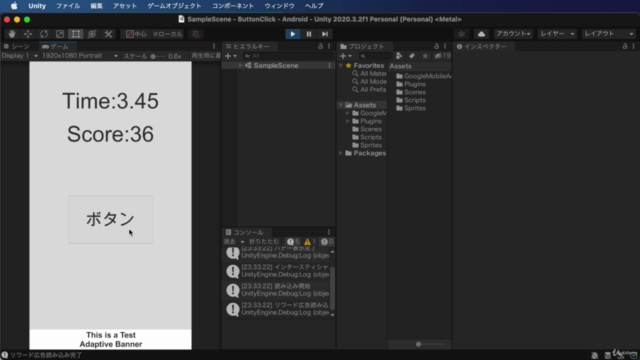640x360 pixels.
Task: Toggle warning messages filter in console
Action: click(x=310, y=242)
